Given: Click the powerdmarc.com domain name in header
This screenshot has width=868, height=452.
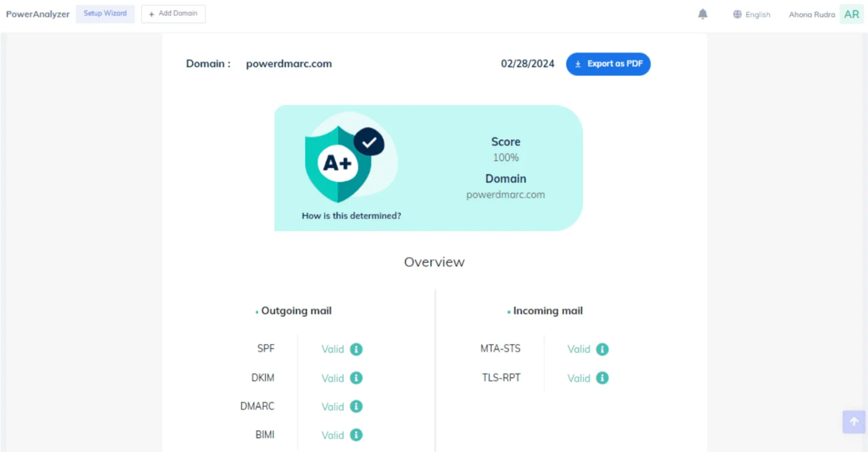Looking at the screenshot, I should (289, 64).
